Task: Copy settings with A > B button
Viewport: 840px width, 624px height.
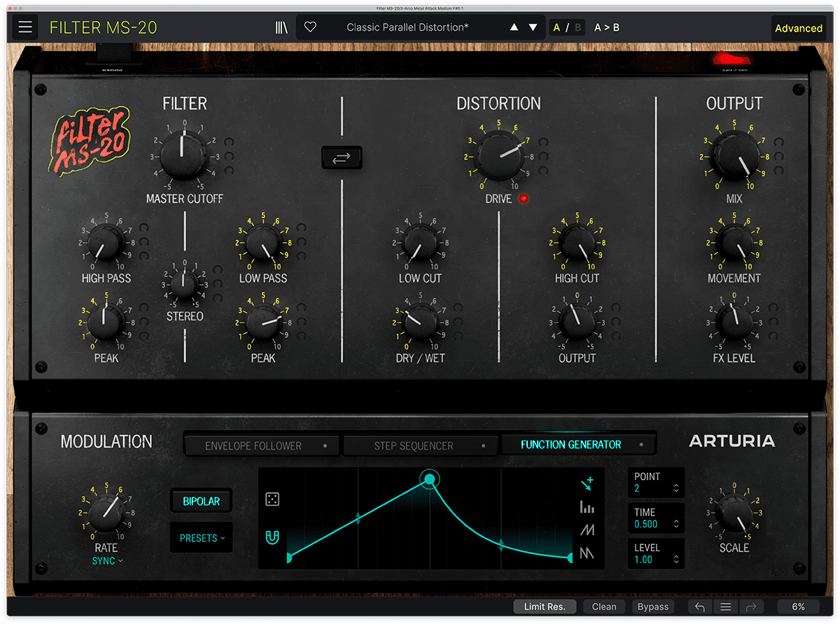Action: 606,27
